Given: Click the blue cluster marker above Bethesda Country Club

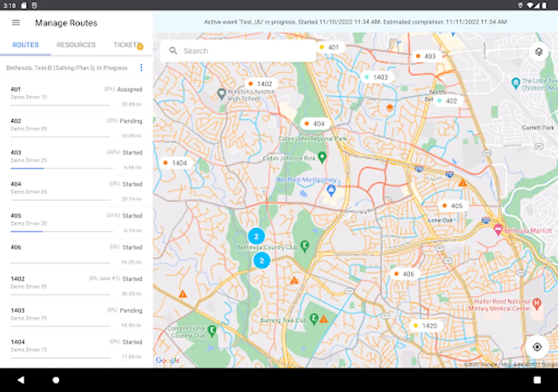Looking at the screenshot, I should pos(256,237).
